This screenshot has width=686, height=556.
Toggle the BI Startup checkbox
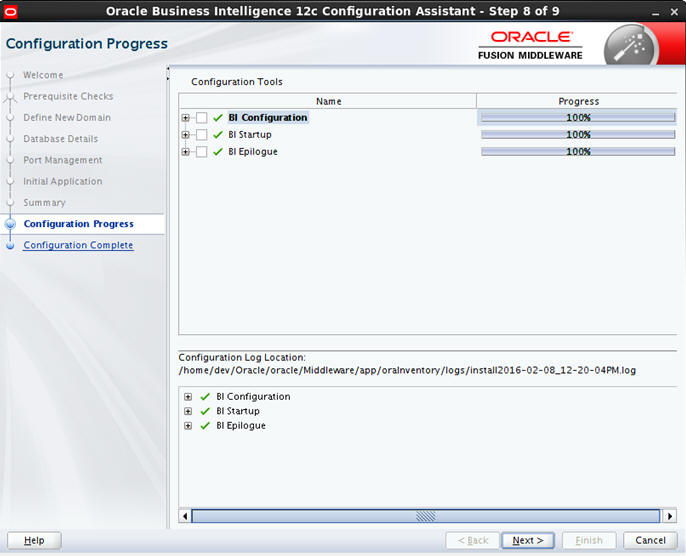[x=201, y=135]
